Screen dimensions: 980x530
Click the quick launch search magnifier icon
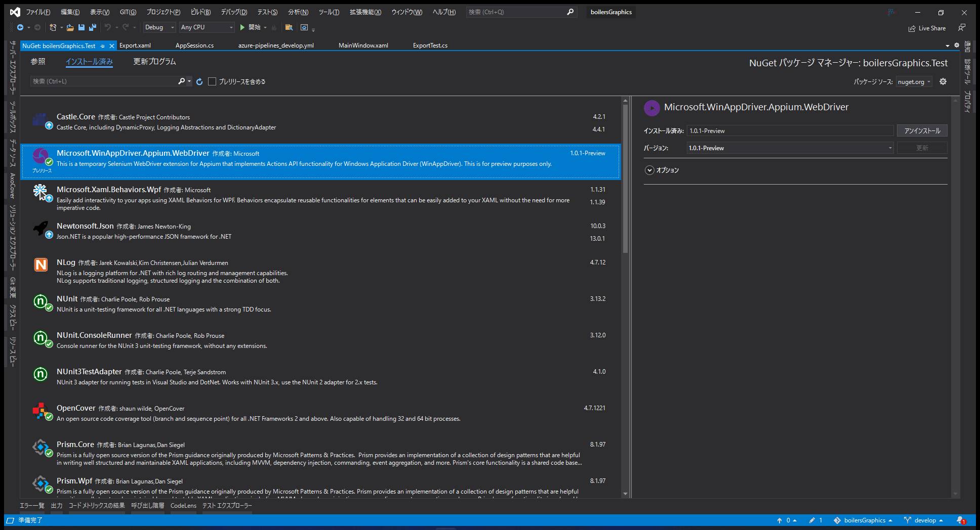(x=570, y=12)
